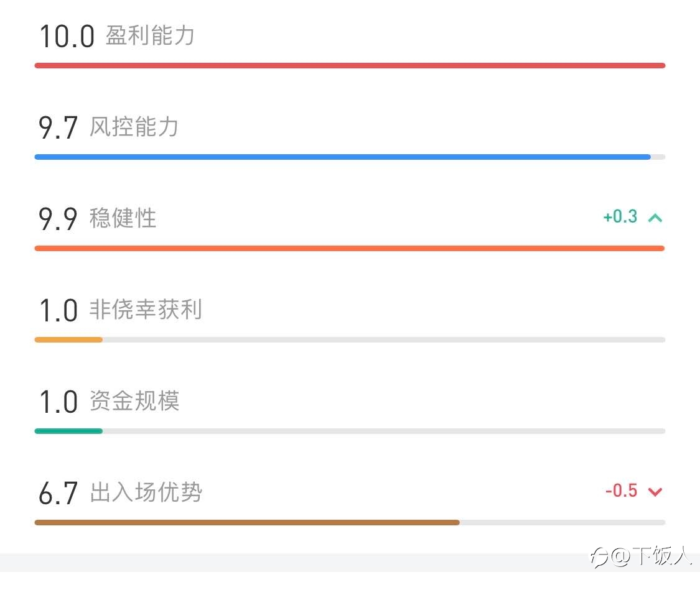Click the red down chevron beside -0.5
700x590 pixels.
(x=655, y=492)
